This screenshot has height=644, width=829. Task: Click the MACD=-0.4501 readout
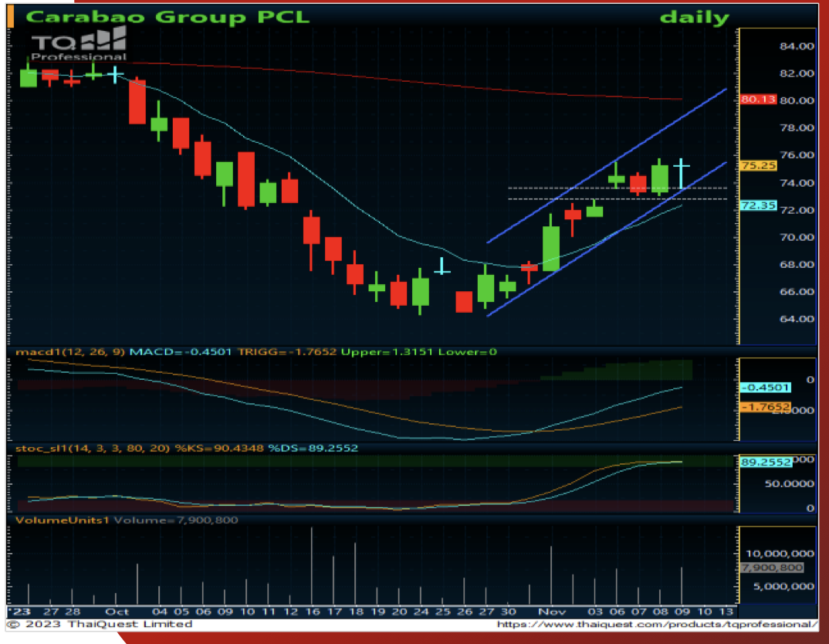[x=181, y=351]
